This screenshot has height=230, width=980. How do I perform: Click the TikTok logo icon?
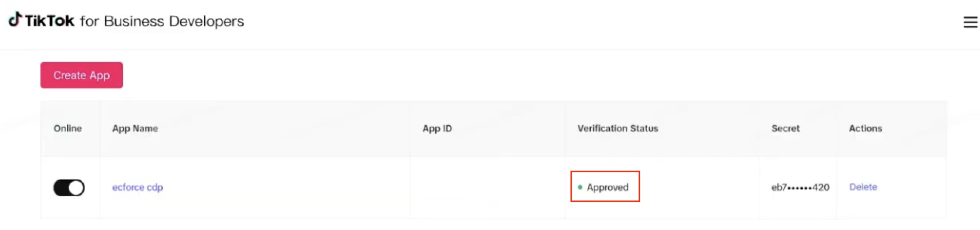tap(15, 19)
